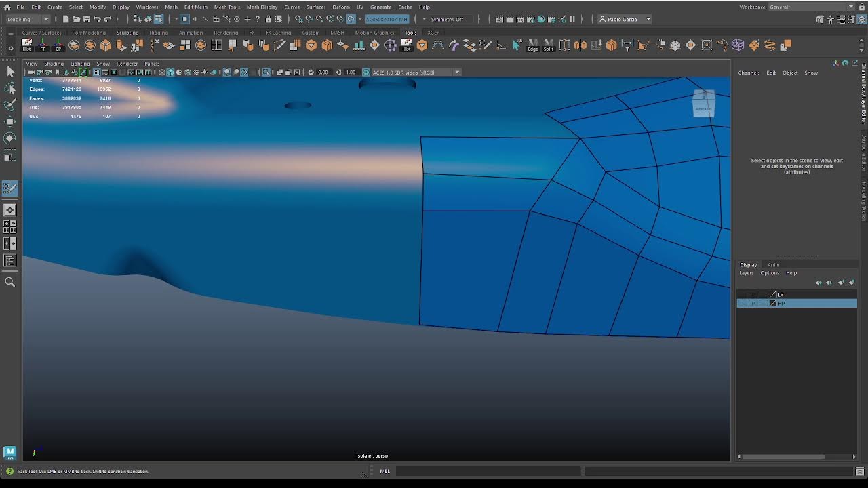868x488 pixels.
Task: Click the SC050820107_MH field in the status line
Action: 387,19
